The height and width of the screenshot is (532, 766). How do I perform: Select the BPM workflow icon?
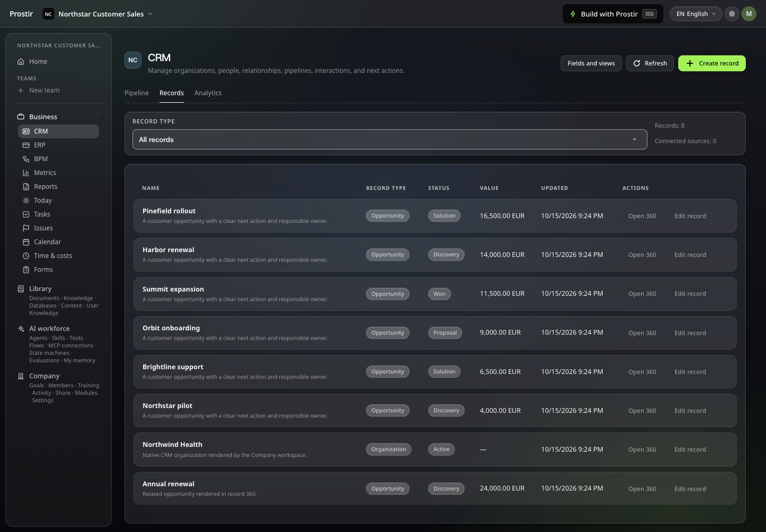(26, 159)
